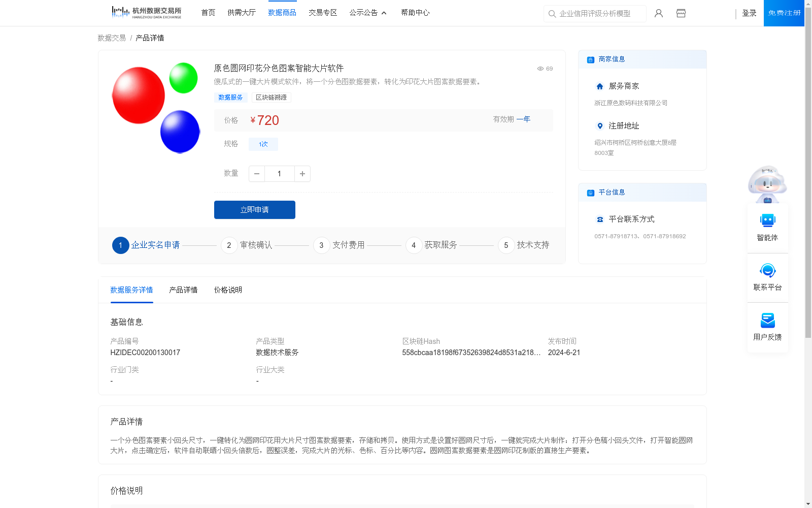Open the 智能体 robot assistant icon

click(x=767, y=220)
